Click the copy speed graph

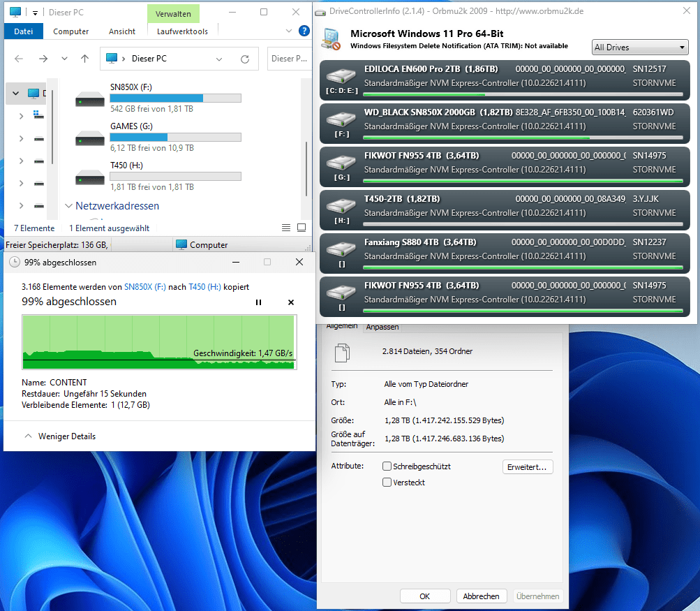point(159,342)
